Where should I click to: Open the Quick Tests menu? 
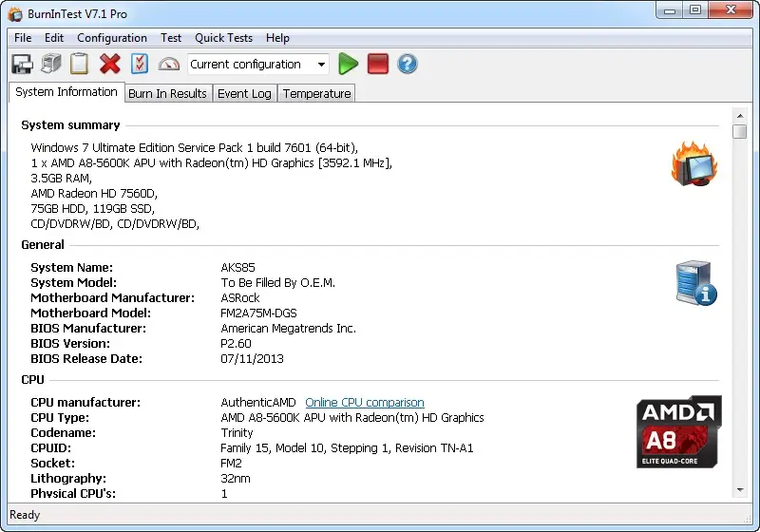tap(223, 38)
